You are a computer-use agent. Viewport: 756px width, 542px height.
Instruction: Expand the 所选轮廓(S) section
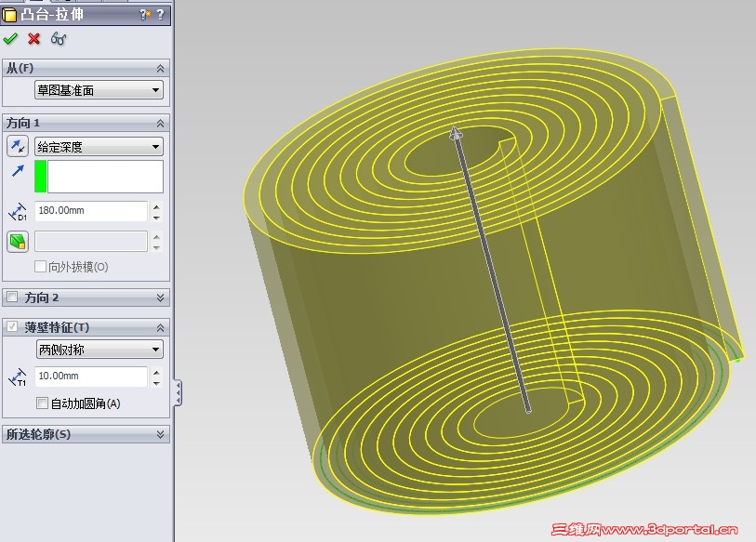click(160, 434)
